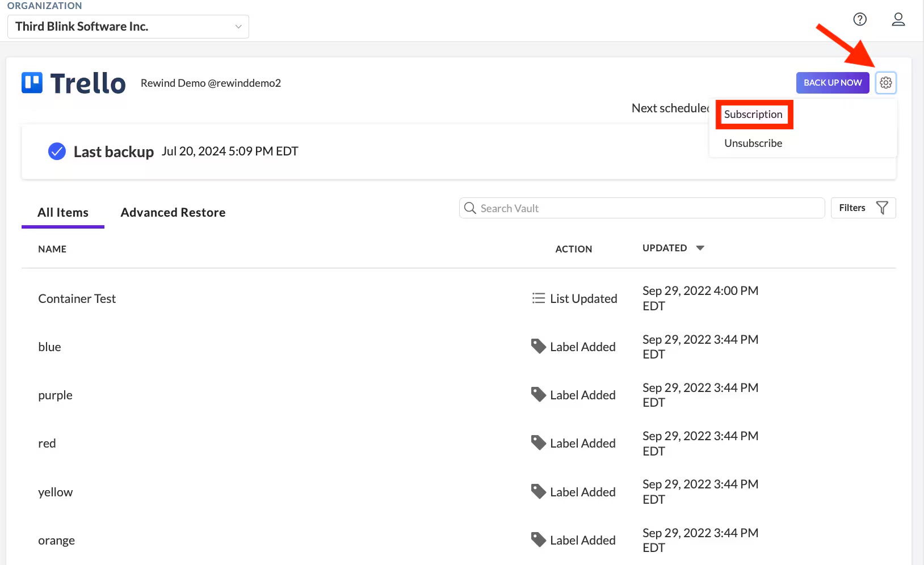This screenshot has height=565, width=924.
Task: Click the updated date in red row
Action: [700, 443]
